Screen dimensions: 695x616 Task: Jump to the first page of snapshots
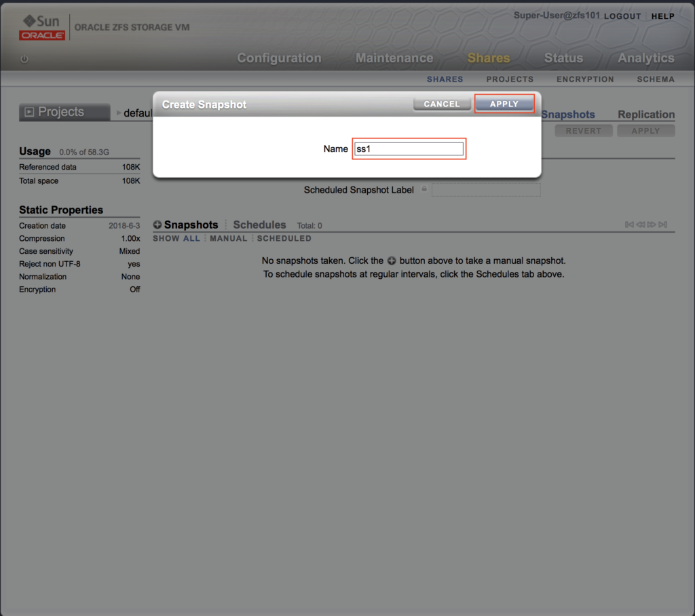(x=629, y=225)
